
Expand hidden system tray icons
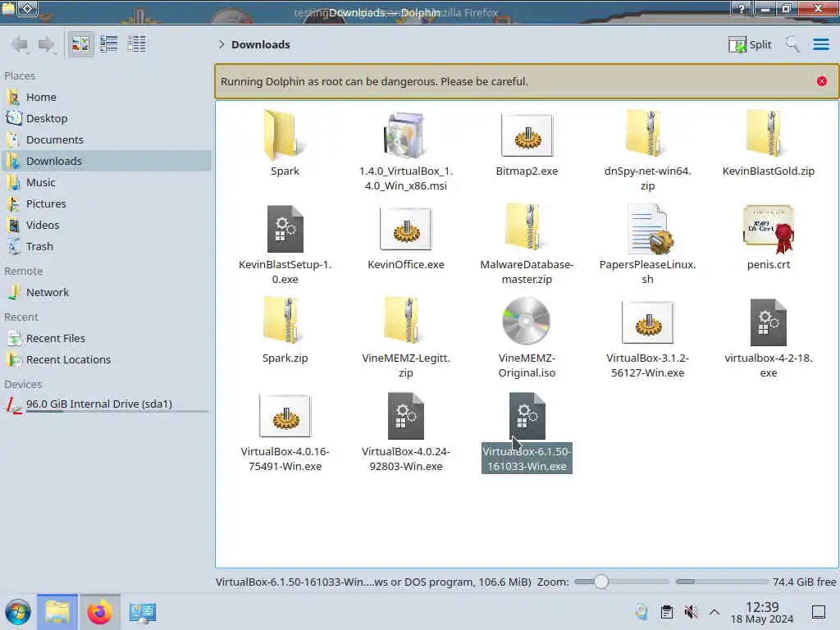coord(714,612)
